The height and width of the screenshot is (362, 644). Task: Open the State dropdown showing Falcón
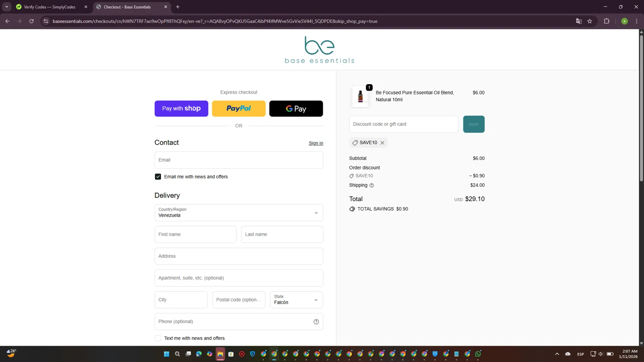coord(296,300)
